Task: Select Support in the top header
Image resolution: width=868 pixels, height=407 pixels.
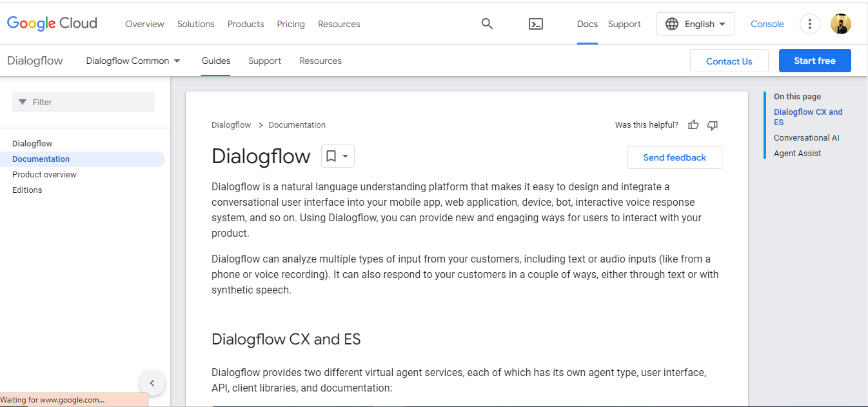Action: tap(624, 24)
